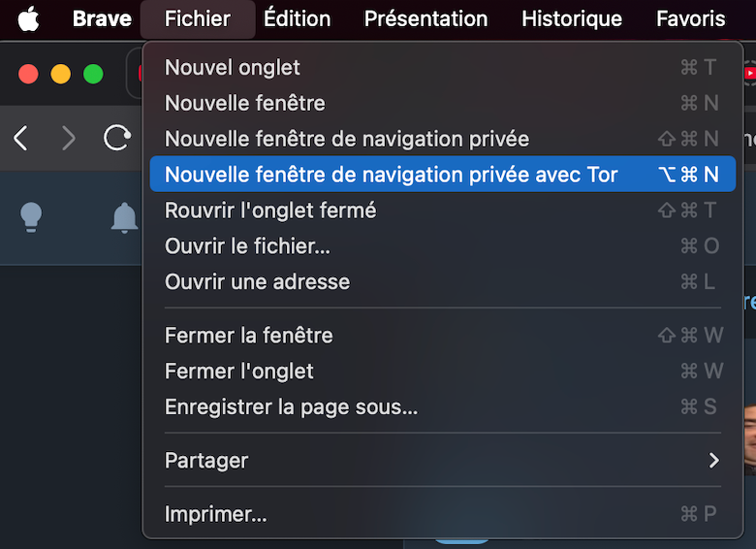Open the Présentation menu
Screen dimensions: 756x549
click(x=425, y=18)
